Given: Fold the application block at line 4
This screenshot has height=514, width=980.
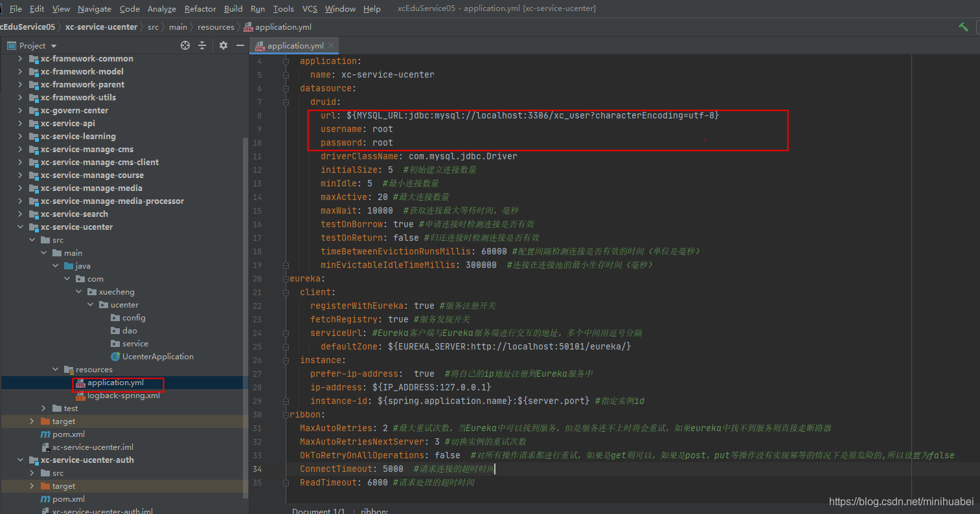Looking at the screenshot, I should (286, 61).
